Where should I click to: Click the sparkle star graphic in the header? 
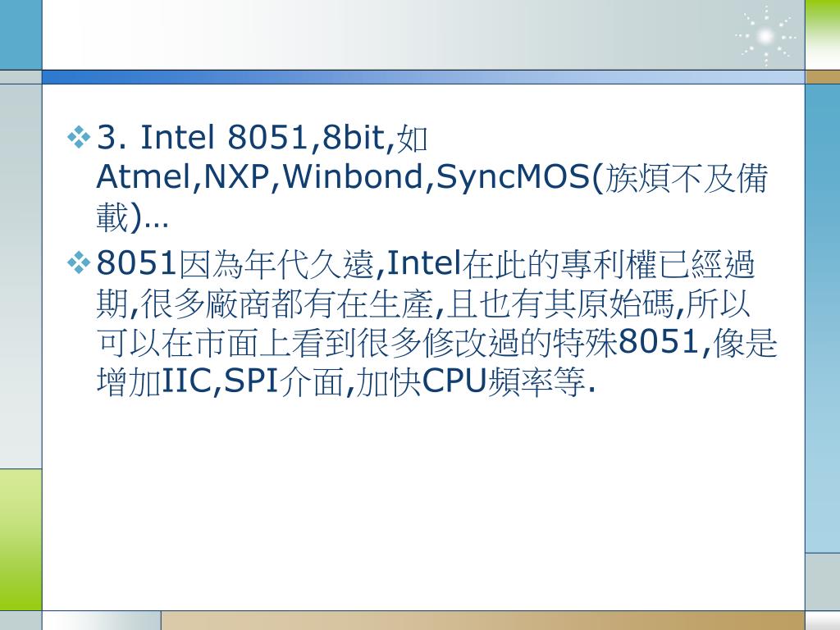click(765, 36)
